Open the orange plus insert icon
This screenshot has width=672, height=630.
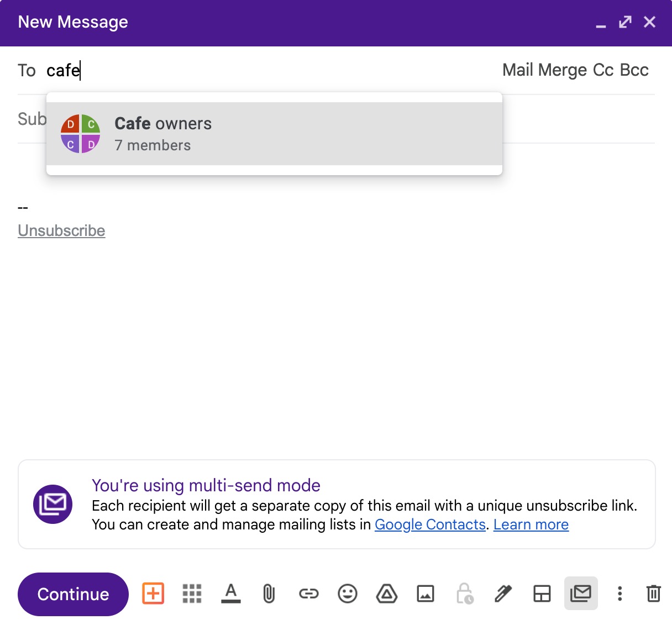153,594
